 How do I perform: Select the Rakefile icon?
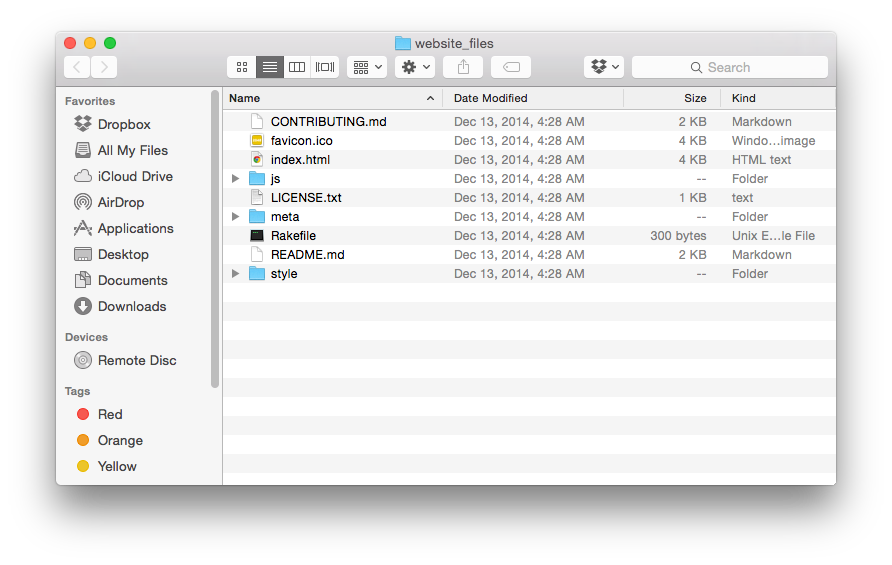[257, 236]
